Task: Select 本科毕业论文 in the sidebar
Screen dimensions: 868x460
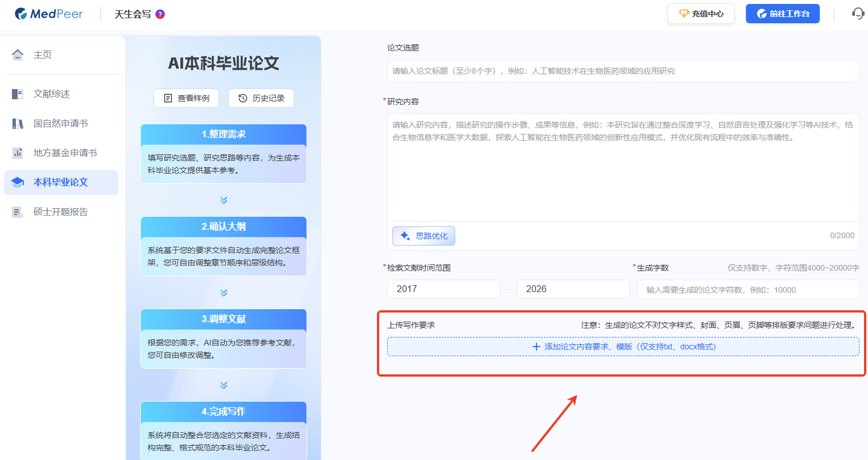Action: pos(61,183)
